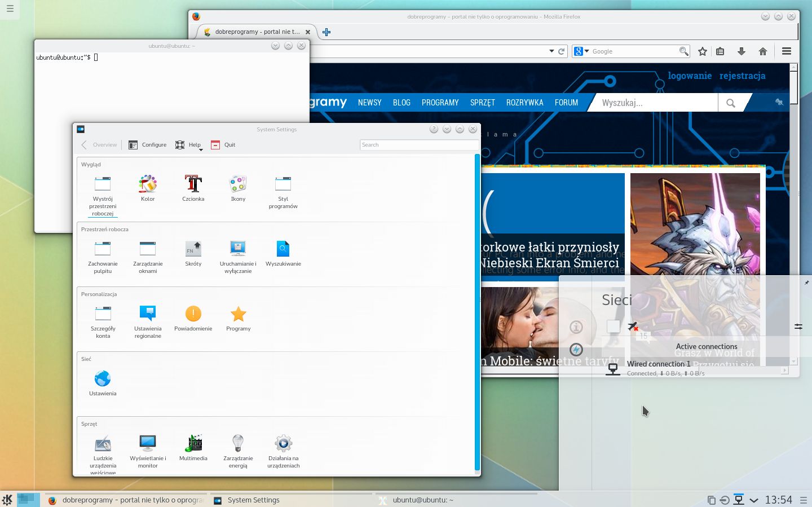
Task: Open the Firefox bookmarks list icon
Action: tap(720, 51)
